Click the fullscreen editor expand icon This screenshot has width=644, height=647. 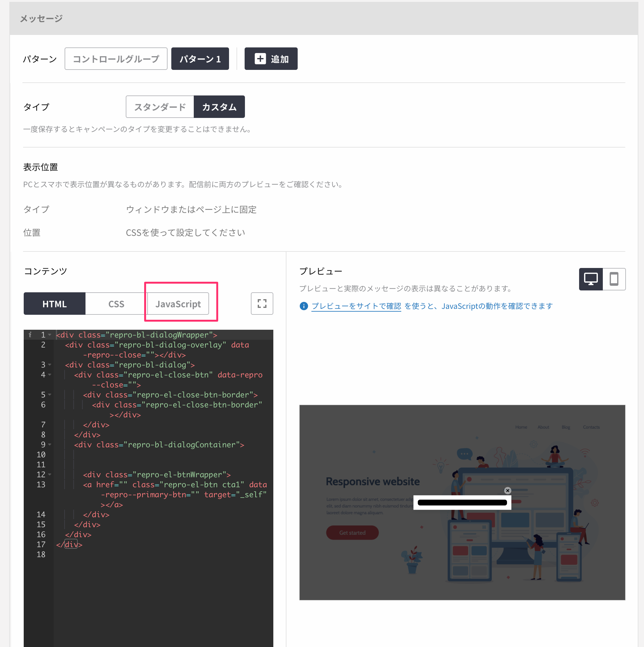point(262,304)
